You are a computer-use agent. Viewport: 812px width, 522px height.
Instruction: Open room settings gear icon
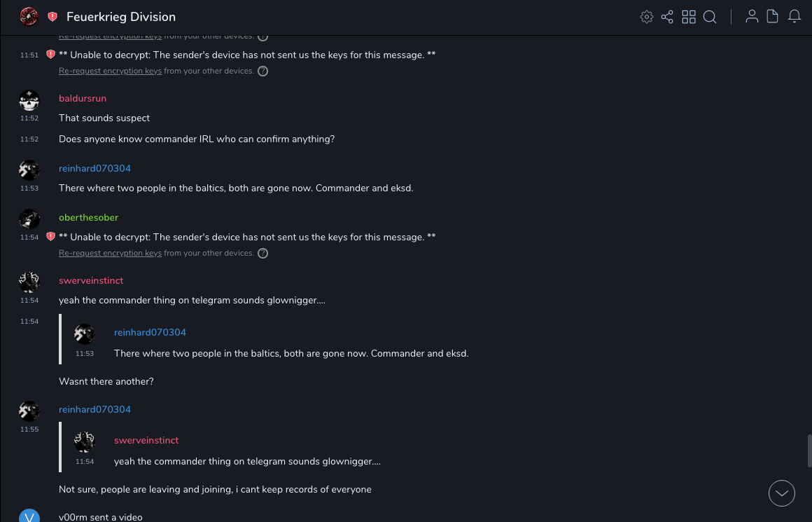[x=647, y=17]
